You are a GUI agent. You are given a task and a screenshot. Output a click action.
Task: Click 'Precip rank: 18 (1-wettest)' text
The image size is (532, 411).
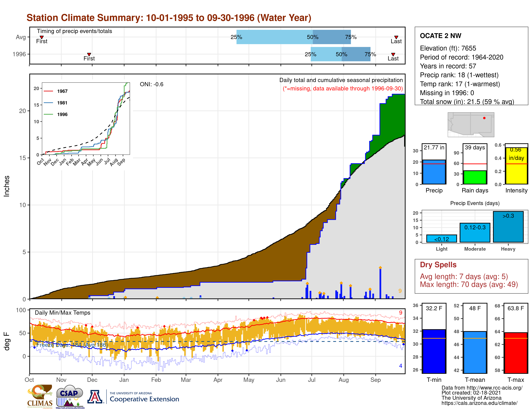459,75
